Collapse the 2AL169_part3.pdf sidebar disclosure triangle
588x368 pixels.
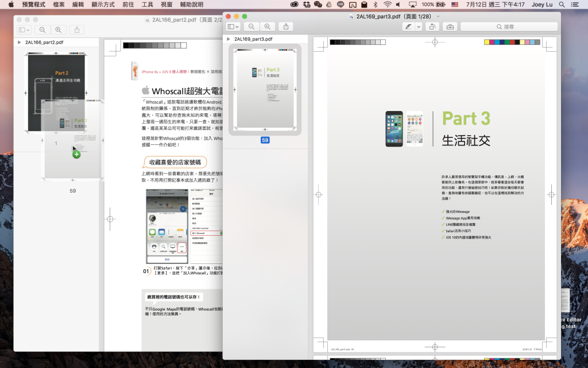coord(228,39)
